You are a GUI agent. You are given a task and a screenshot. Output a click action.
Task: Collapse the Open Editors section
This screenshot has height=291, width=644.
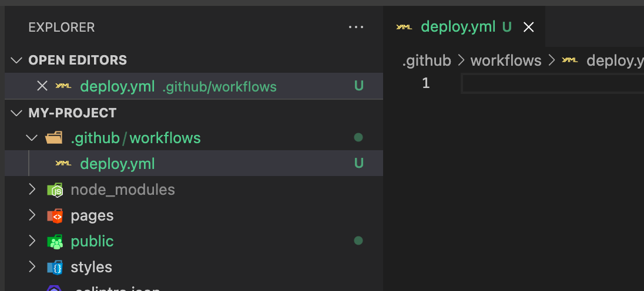pyautogui.click(x=18, y=60)
